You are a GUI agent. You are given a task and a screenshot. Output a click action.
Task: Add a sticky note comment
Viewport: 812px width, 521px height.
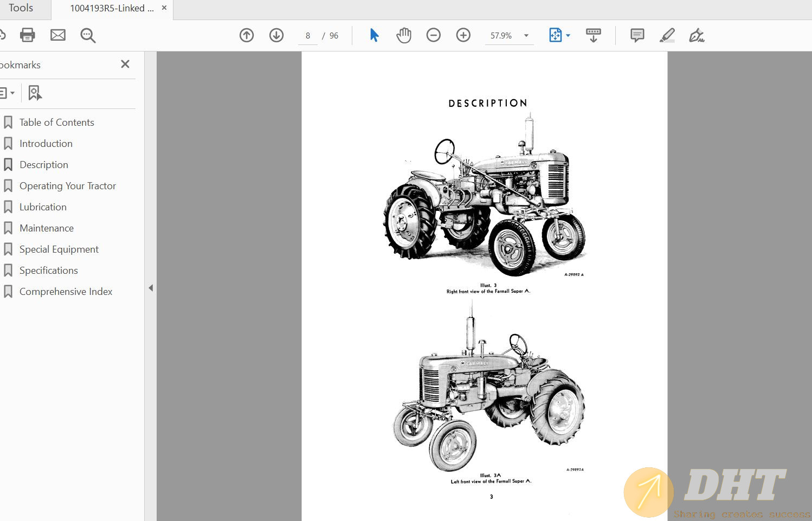[x=637, y=35]
